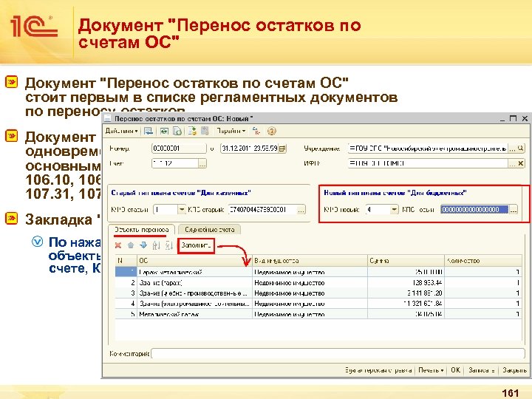This screenshot has width=532, height=399.
Task: Select row 2 'Здание (гараж)'
Action: (x=318, y=282)
